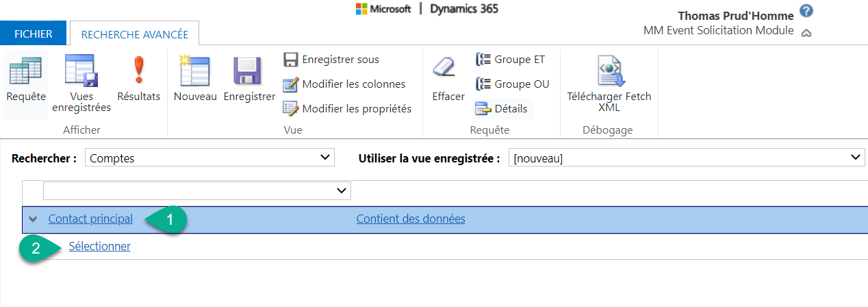This screenshot has width=868, height=307.
Task: Open the help question mark icon
Action: click(806, 12)
